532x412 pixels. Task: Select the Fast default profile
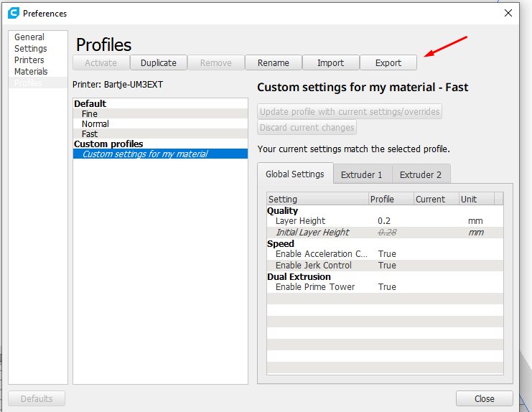tap(90, 134)
